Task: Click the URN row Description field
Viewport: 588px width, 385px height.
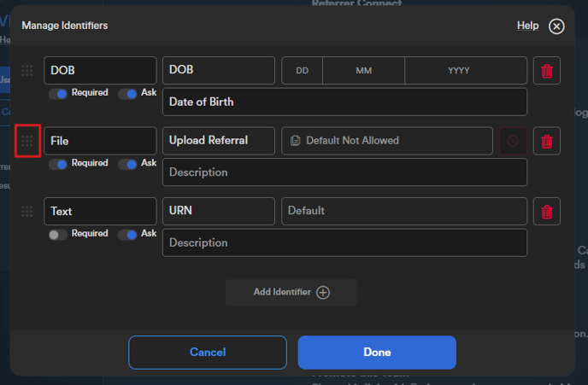Action: (344, 242)
